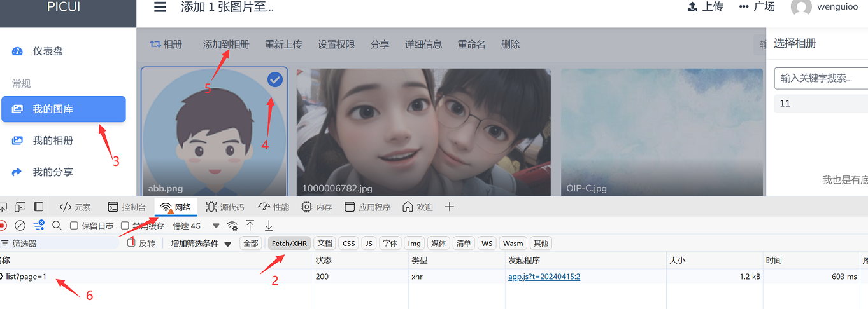Click the hamburger menu icon in header
868x309 pixels.
click(x=160, y=7)
